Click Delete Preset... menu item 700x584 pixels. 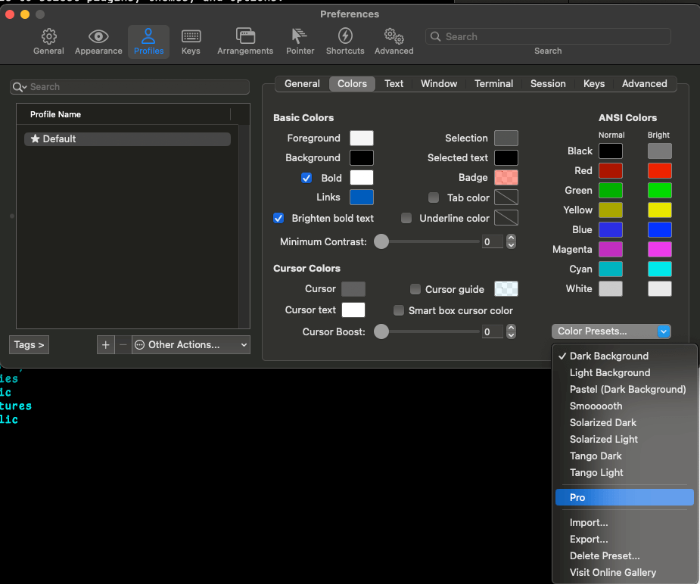pos(625,556)
